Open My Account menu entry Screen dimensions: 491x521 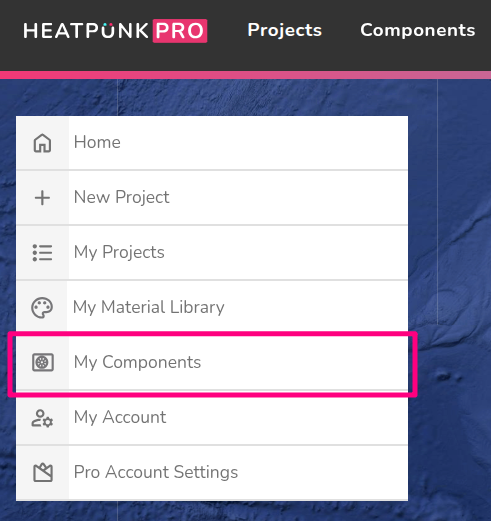(x=212, y=418)
